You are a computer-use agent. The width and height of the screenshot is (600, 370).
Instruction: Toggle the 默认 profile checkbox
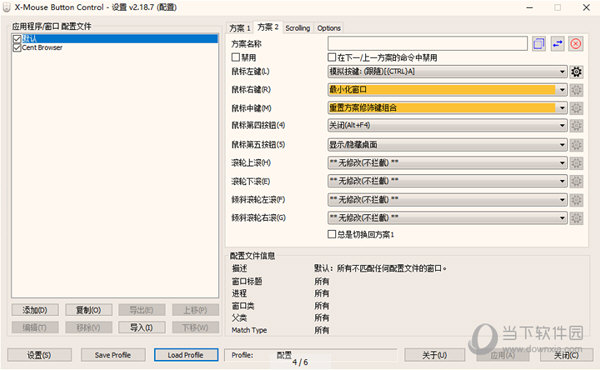pyautogui.click(x=17, y=39)
